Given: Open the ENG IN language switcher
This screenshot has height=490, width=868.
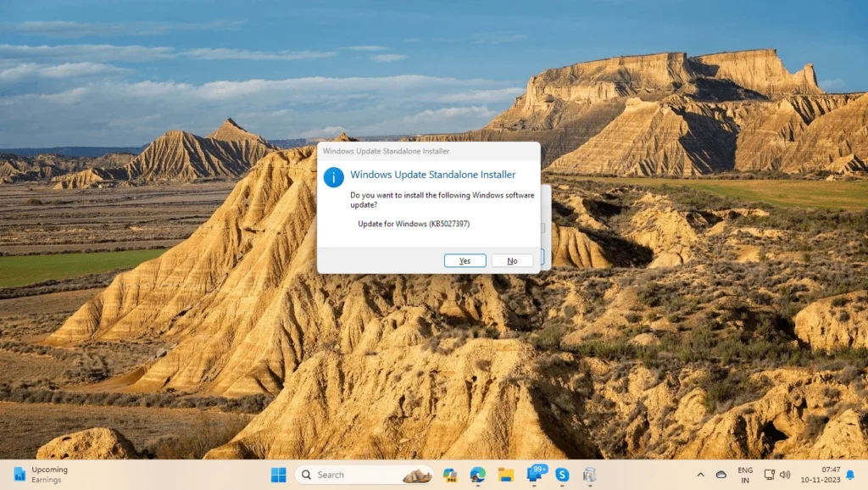Looking at the screenshot, I should 745,475.
